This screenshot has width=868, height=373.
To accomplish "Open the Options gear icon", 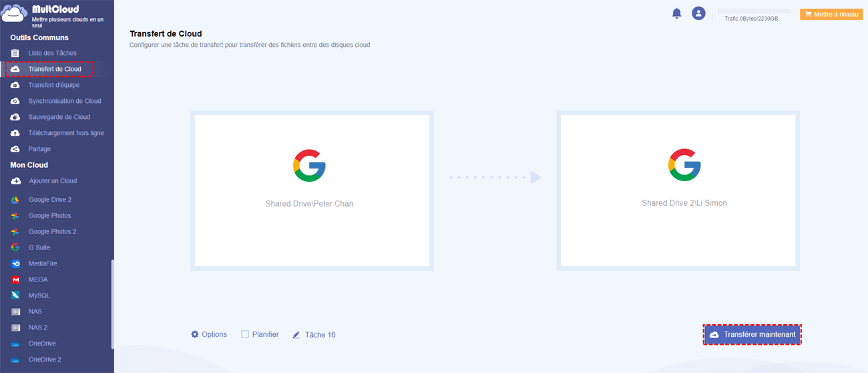I will pyautogui.click(x=195, y=334).
